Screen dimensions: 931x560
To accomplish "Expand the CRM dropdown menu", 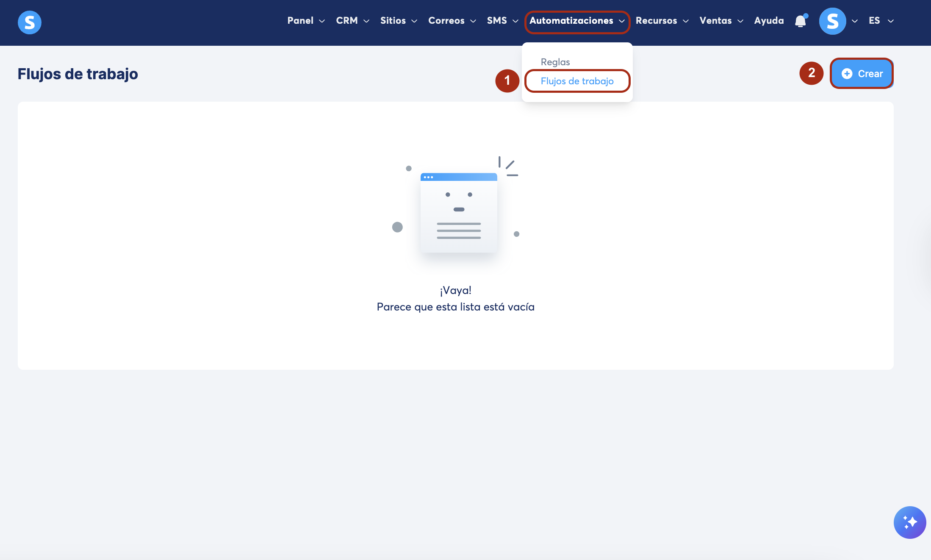I will click(x=352, y=21).
